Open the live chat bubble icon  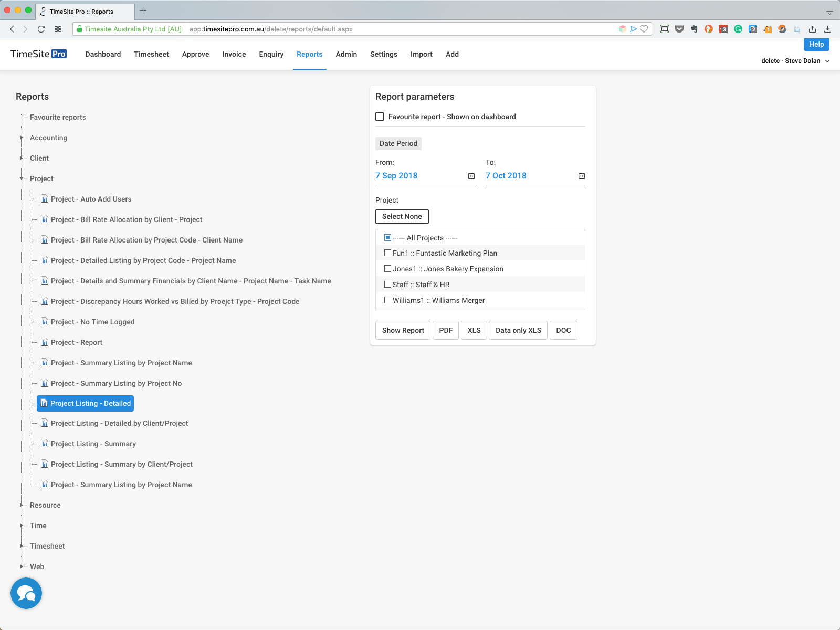tap(26, 593)
